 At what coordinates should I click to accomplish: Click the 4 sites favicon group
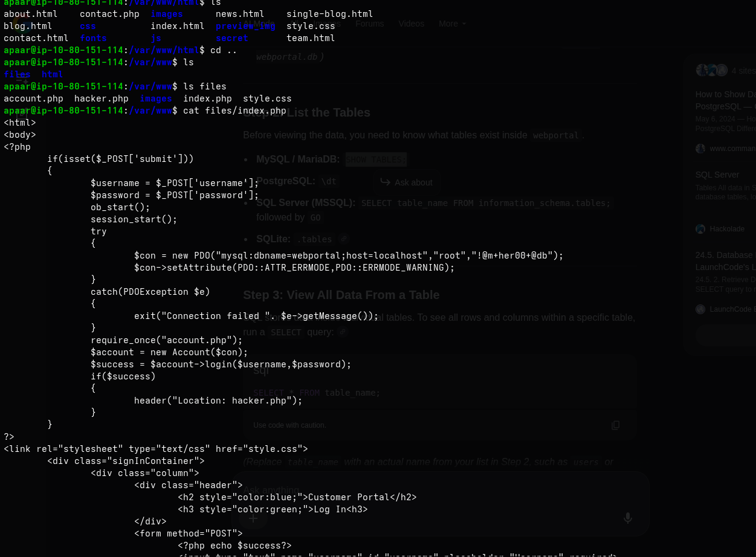click(712, 70)
